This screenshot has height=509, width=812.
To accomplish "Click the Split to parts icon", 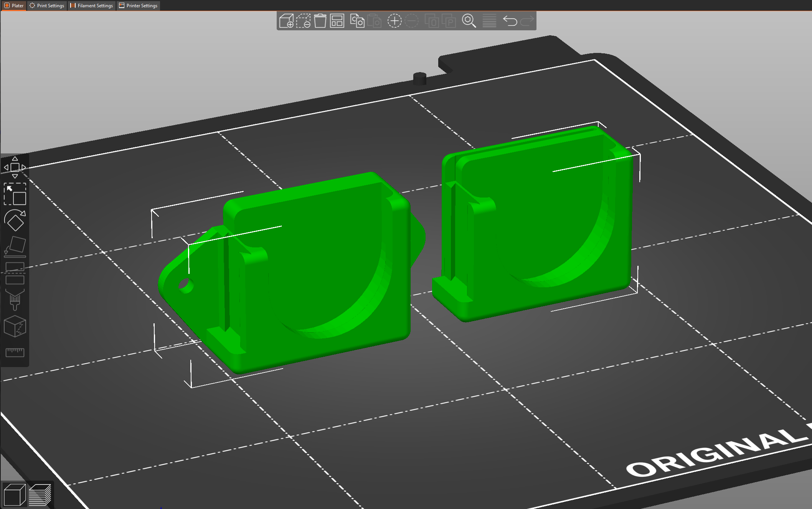I will click(x=449, y=21).
